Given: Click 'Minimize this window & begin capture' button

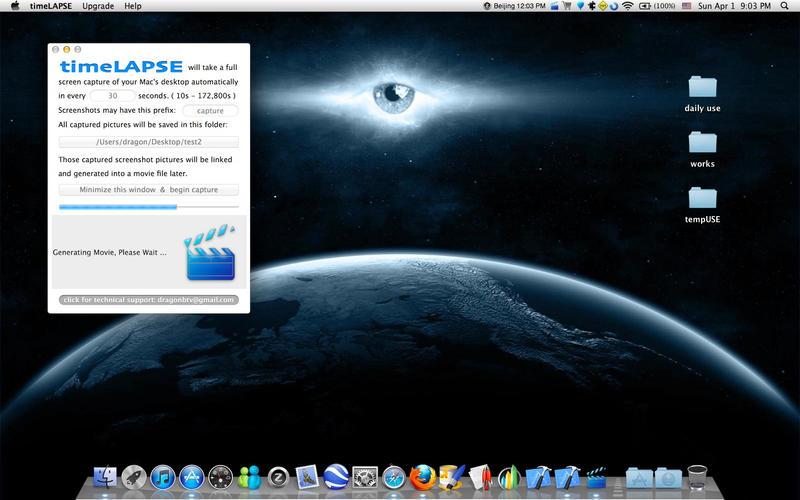Looking at the screenshot, I should click(x=148, y=189).
